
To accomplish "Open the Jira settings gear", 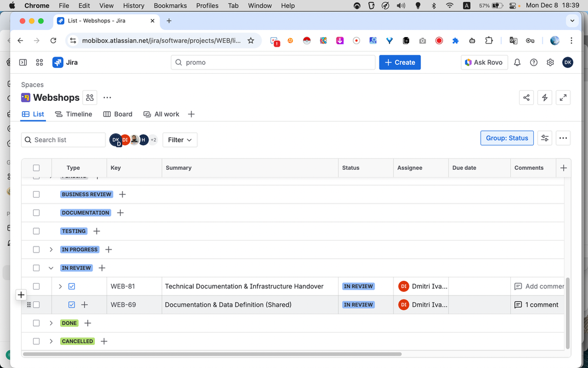I will coord(550,63).
